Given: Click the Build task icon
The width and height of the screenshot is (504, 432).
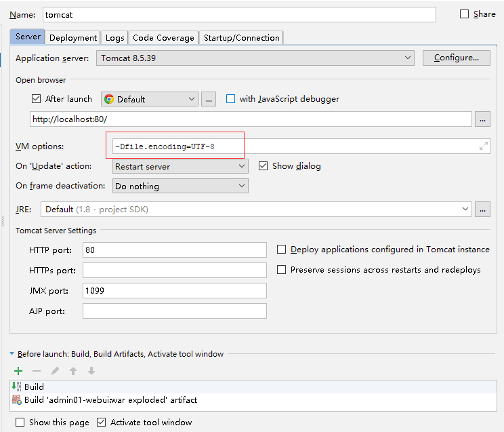Looking at the screenshot, I should click(x=16, y=387).
